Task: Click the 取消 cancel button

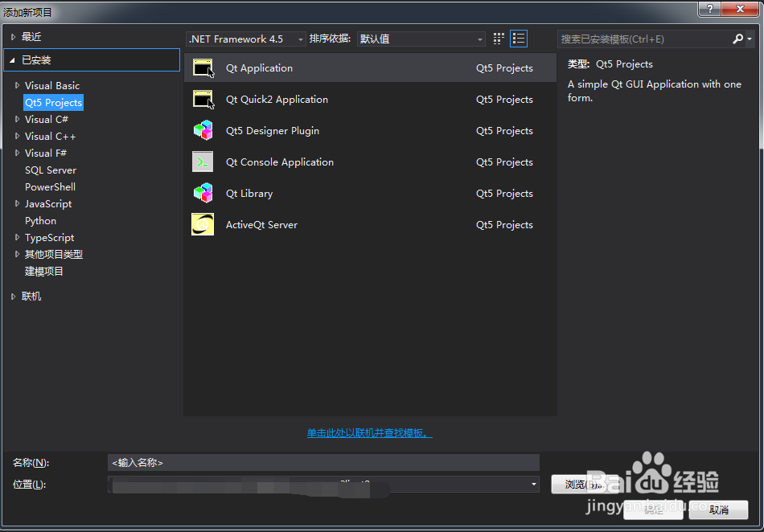Action: pos(719,509)
